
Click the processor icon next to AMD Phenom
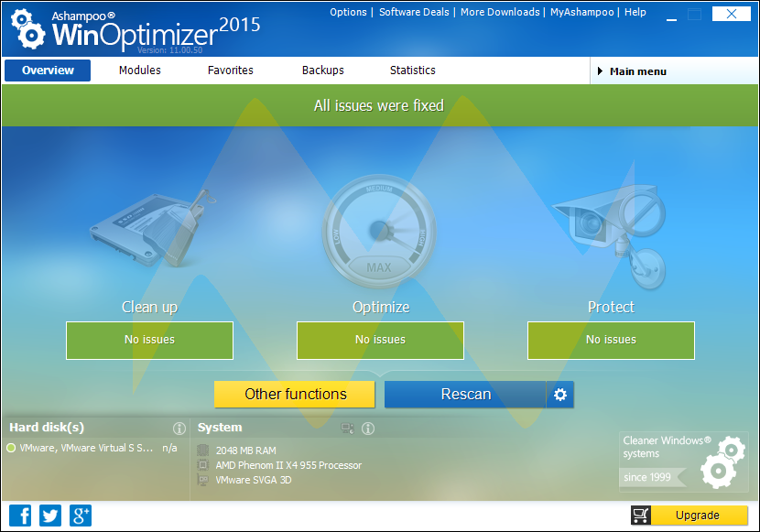(203, 465)
